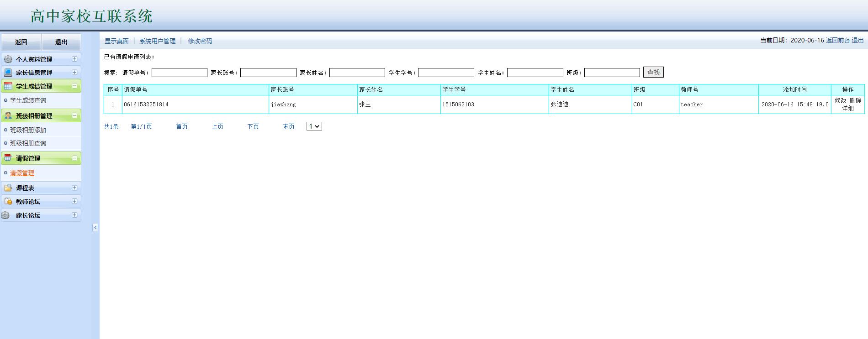This screenshot has width=868, height=339.
Task: Click the parent name cell 张三
Action: [x=399, y=104]
